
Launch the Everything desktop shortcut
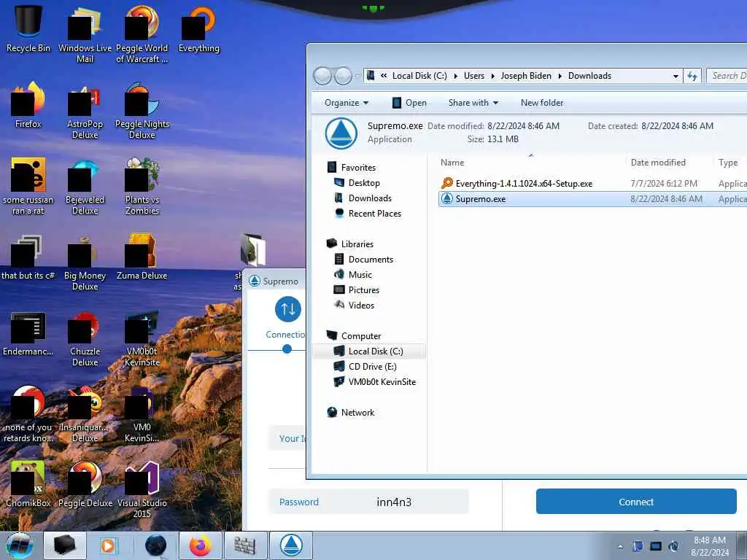(198, 28)
